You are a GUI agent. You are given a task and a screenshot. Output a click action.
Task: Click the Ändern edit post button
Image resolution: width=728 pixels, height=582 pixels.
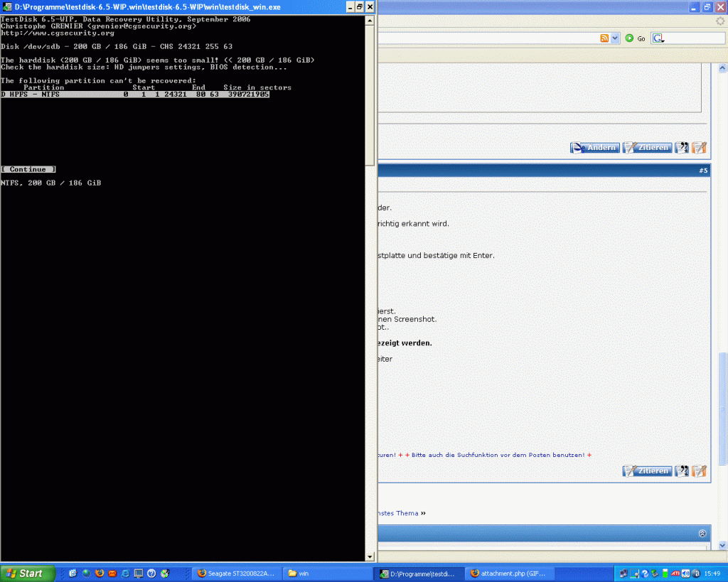(595, 148)
